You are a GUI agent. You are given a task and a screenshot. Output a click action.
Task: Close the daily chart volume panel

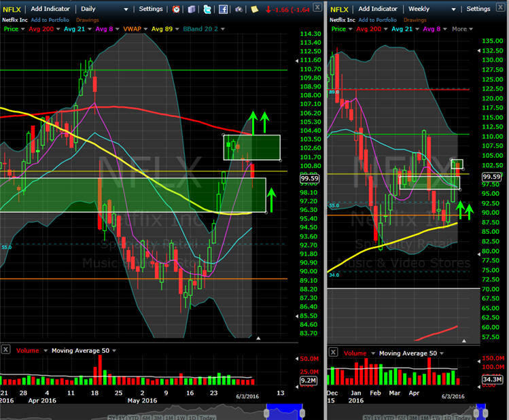[x=5, y=349]
